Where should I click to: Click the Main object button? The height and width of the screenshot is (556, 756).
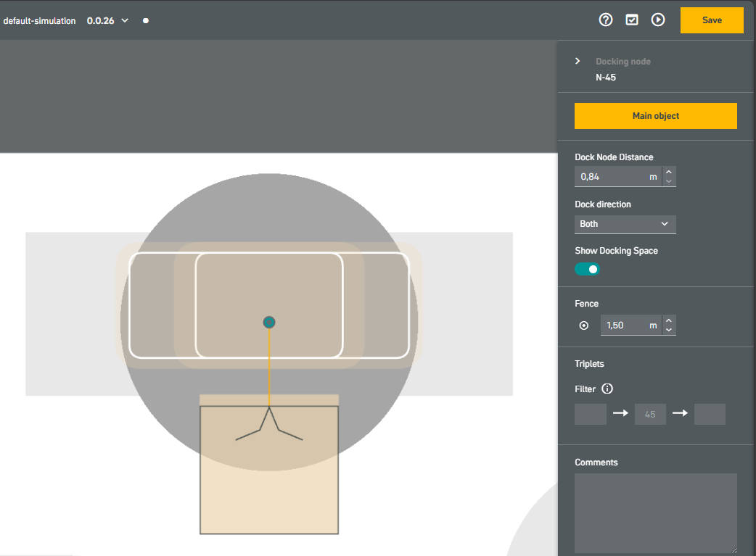(x=656, y=116)
